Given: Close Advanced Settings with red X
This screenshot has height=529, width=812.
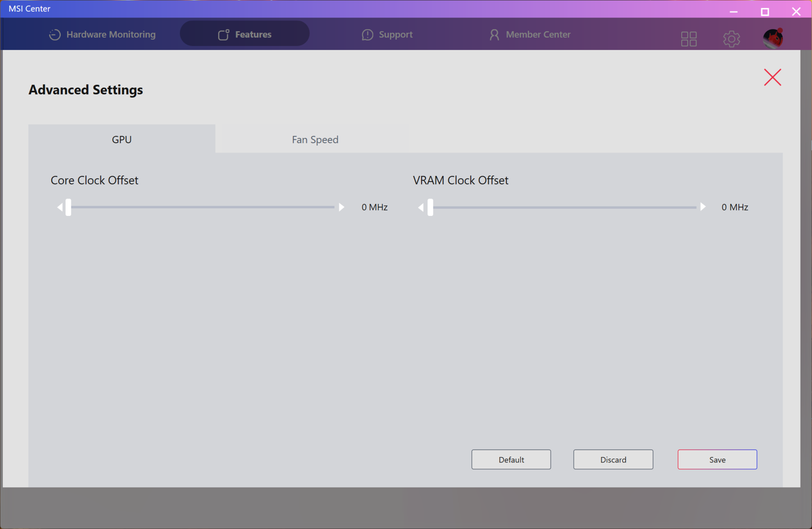Looking at the screenshot, I should click(772, 78).
